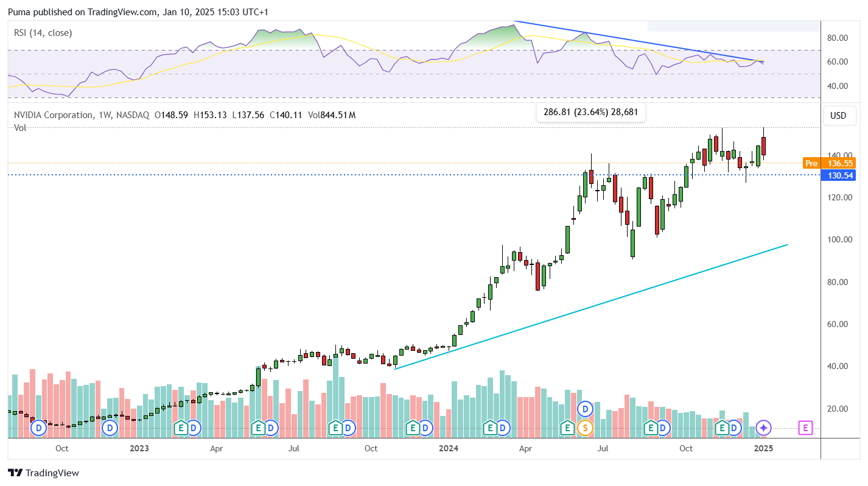Select the earliest dividend "D" marker before Oct 2022
This screenshot has height=486, width=868.
(x=39, y=428)
